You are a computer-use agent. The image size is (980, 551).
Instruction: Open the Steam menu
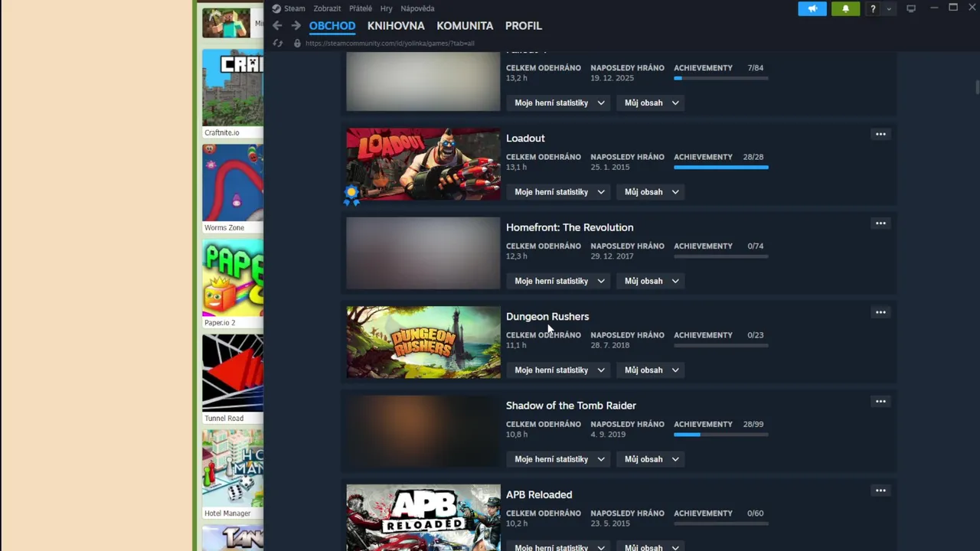[295, 8]
